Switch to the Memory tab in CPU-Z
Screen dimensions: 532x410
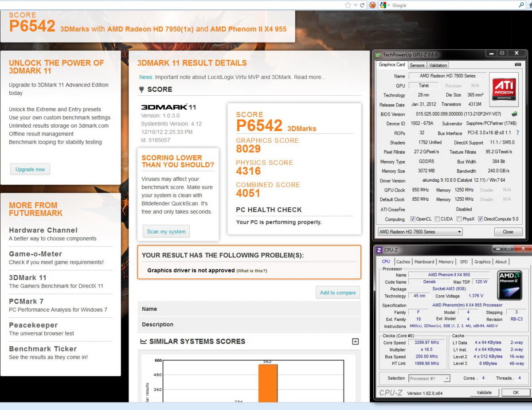coord(446,262)
